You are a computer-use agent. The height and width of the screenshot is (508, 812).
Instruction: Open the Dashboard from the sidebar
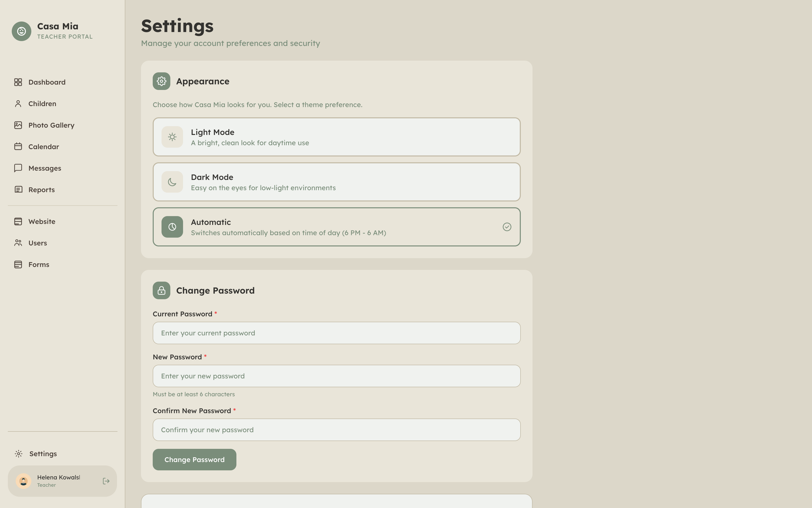coord(47,82)
